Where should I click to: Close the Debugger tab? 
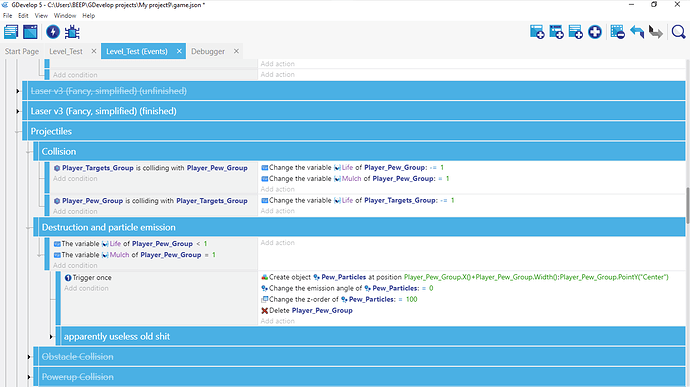coord(236,52)
